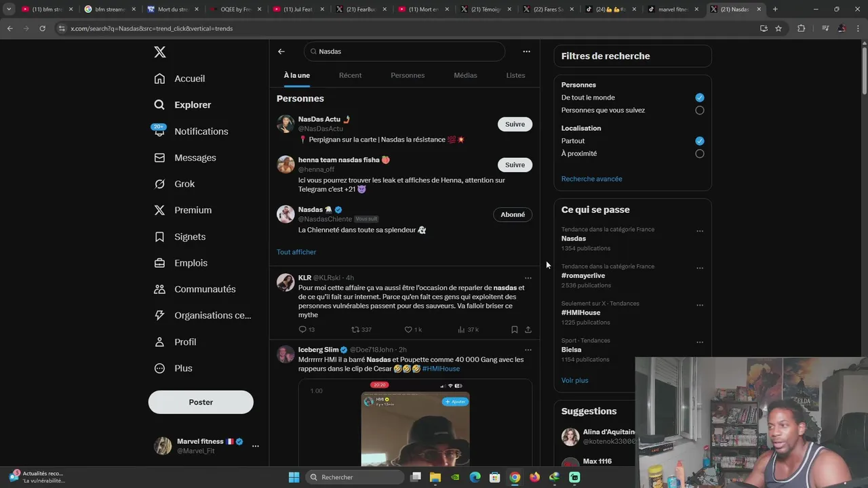868x488 pixels.
Task: Bookmark this page with star icon
Action: click(778, 28)
